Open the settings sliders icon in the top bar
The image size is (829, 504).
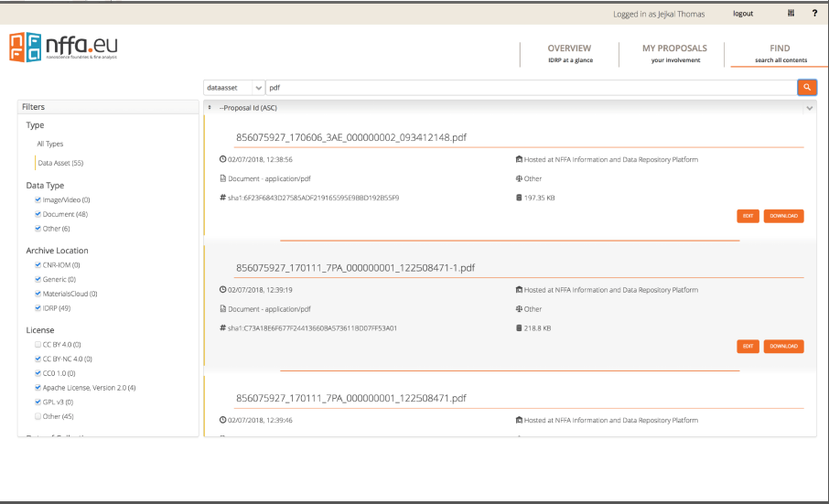click(791, 14)
